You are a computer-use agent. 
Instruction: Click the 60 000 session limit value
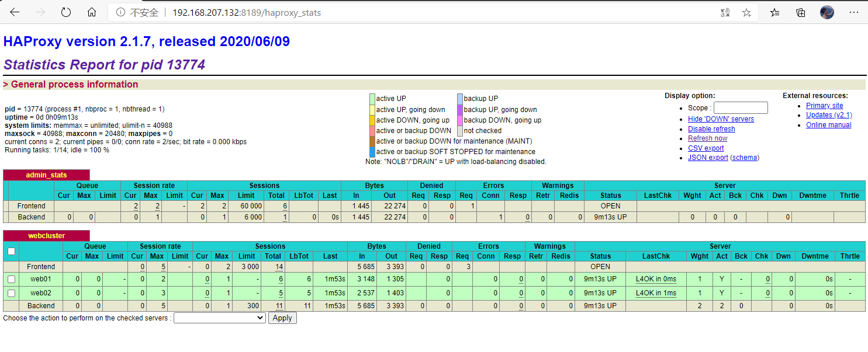click(250, 206)
